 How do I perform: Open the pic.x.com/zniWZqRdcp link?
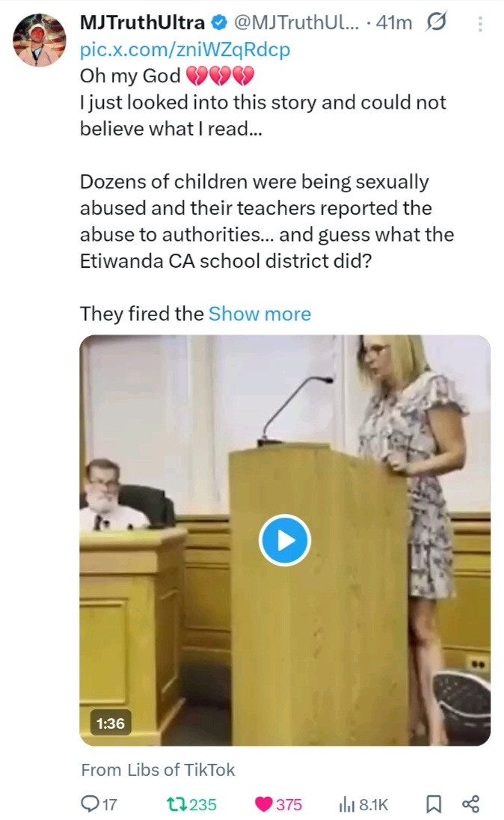coord(185,49)
